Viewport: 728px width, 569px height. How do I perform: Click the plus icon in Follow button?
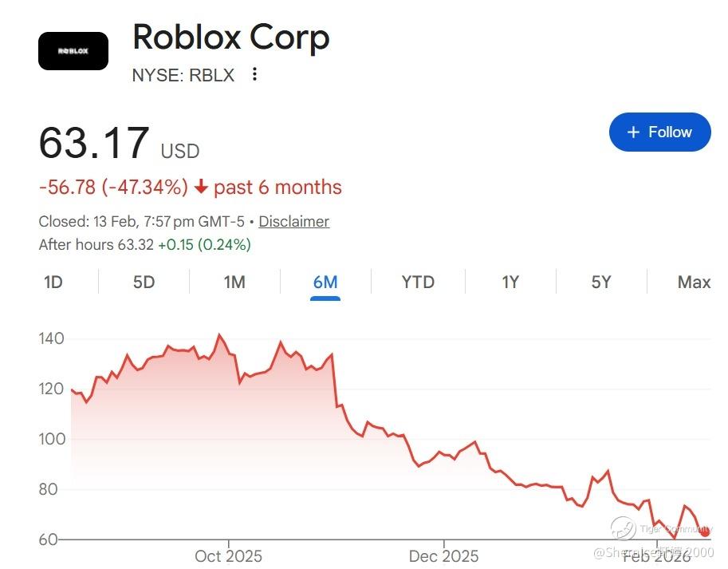coord(633,132)
